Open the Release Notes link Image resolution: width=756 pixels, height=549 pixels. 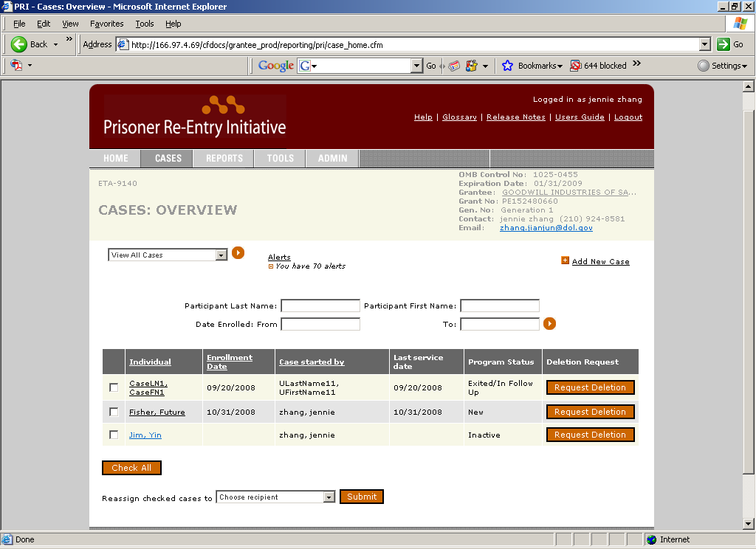pos(516,117)
